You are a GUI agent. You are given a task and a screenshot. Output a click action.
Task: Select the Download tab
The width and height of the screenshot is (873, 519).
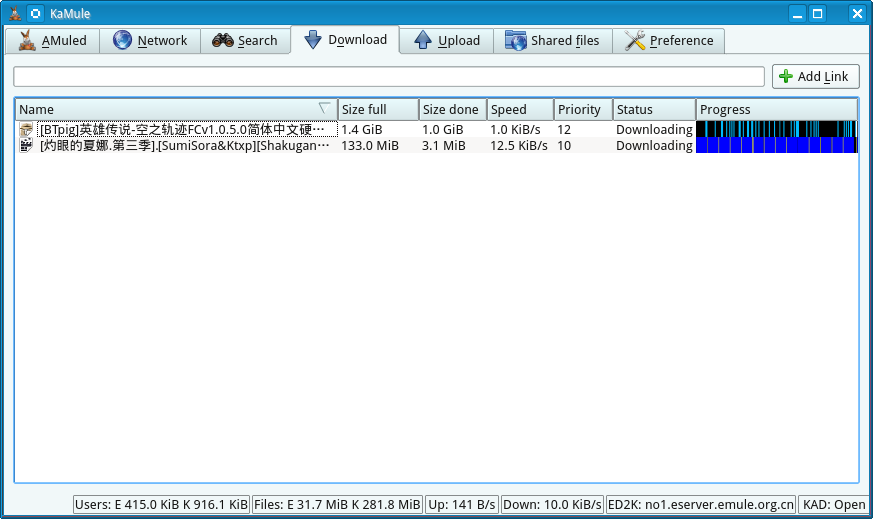345,40
